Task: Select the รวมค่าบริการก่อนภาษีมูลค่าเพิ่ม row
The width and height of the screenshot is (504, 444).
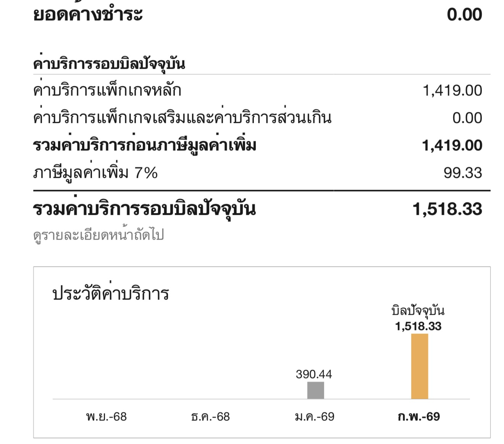Action: (x=258, y=146)
